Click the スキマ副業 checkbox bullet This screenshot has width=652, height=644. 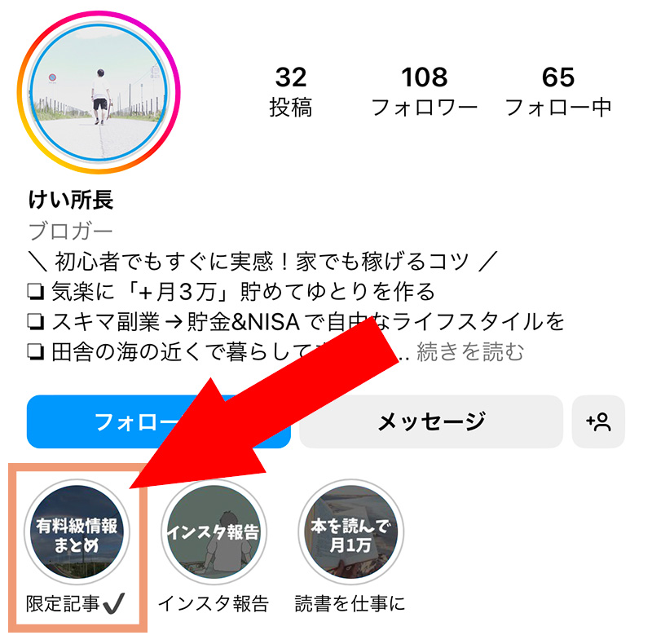[36, 321]
